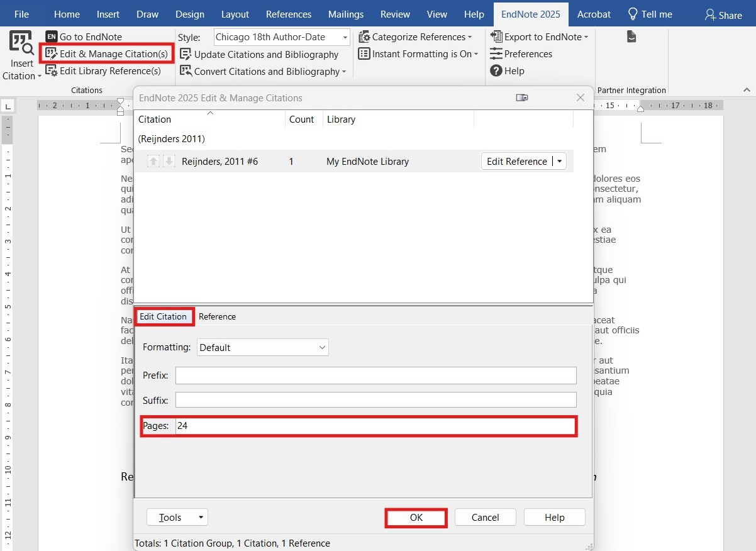Open the Help ribbon tab
The height and width of the screenshot is (551, 756).
tap(474, 14)
